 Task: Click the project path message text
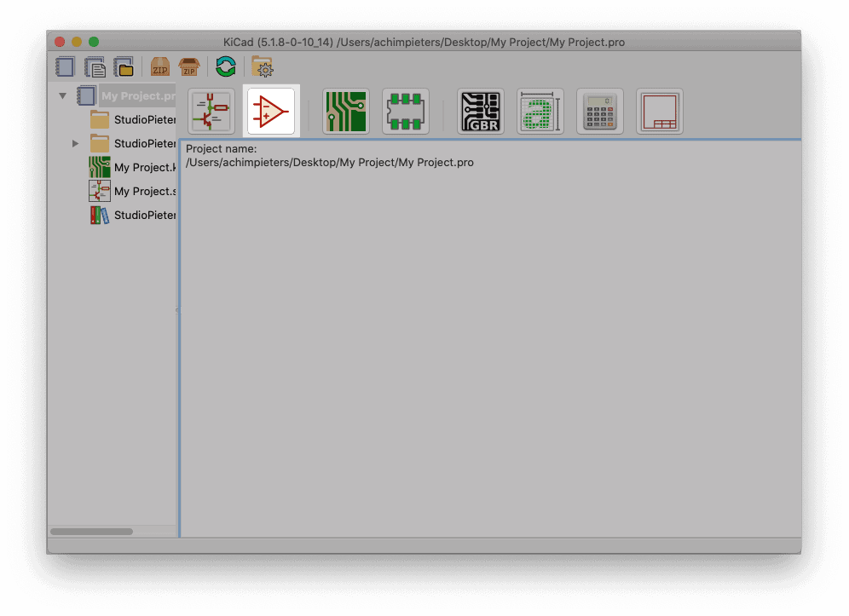point(329,163)
